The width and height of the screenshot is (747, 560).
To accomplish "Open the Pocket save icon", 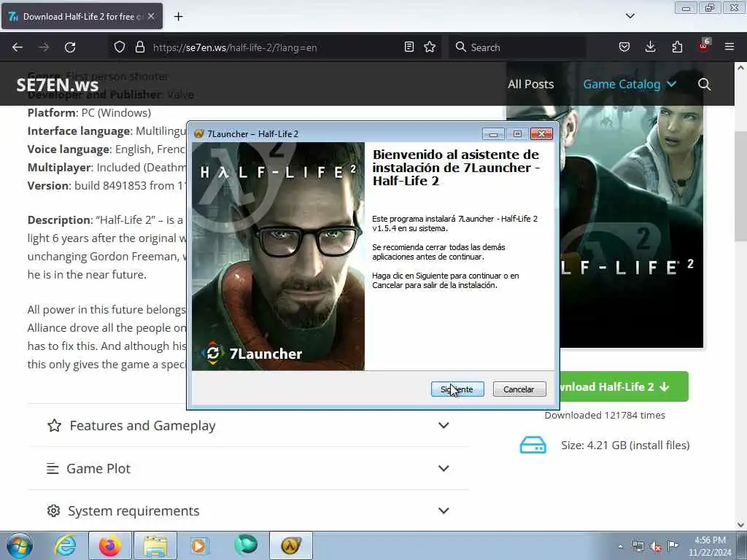I will 624,47.
